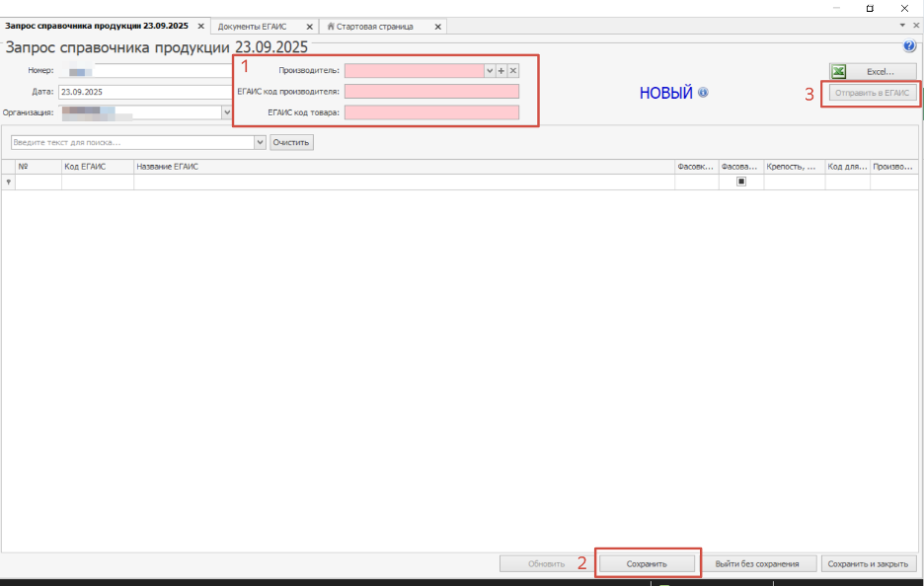Toggle the Фасова... filter checkbox in the table
The image size is (924, 586).
click(x=741, y=182)
